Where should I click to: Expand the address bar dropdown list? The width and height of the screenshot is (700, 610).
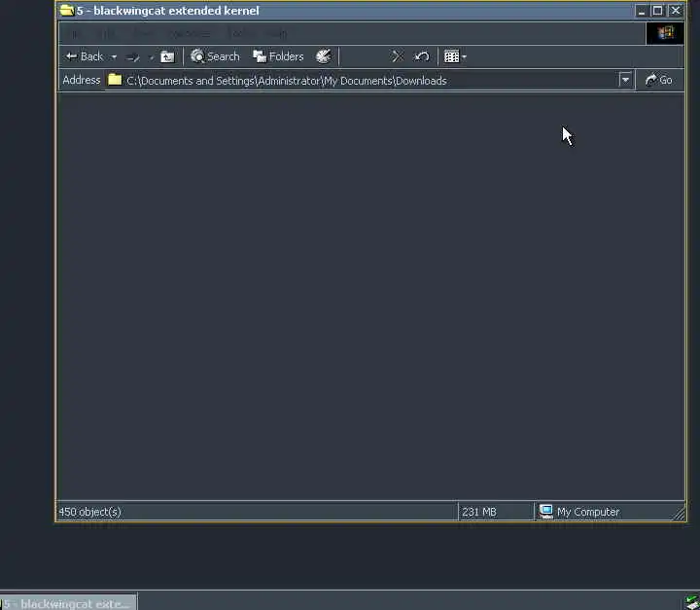tap(625, 80)
